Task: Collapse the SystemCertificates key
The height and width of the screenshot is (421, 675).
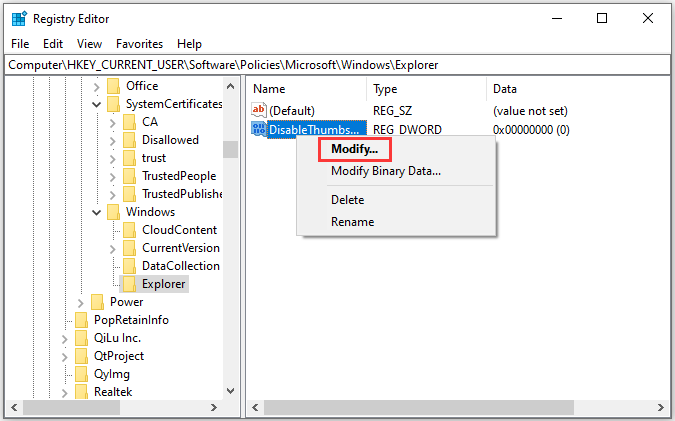Action: point(96,105)
